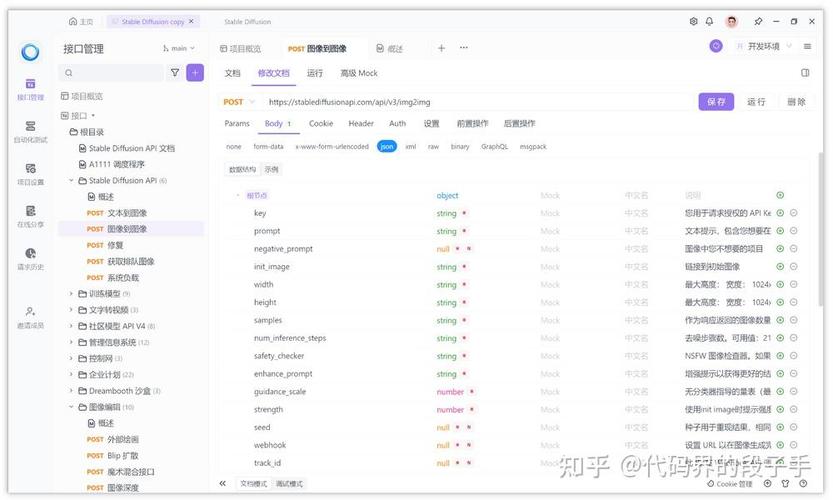Image resolution: width=833 pixels, height=500 pixels.
Task: Open Cookie 管理 at bottom
Action: (x=730, y=484)
